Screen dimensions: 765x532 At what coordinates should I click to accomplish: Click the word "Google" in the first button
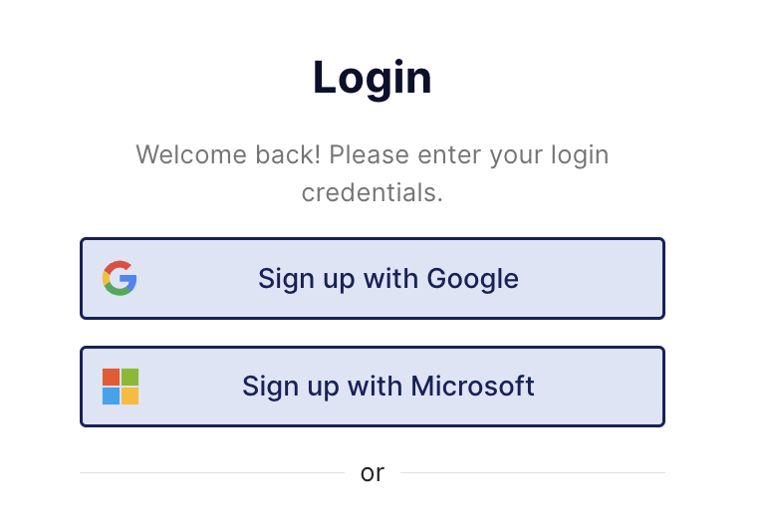472,278
